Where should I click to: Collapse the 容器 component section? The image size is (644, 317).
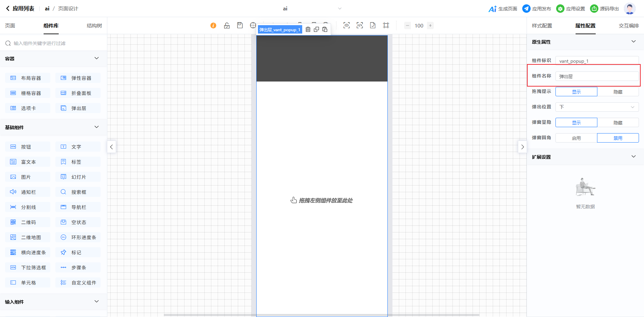click(x=97, y=58)
